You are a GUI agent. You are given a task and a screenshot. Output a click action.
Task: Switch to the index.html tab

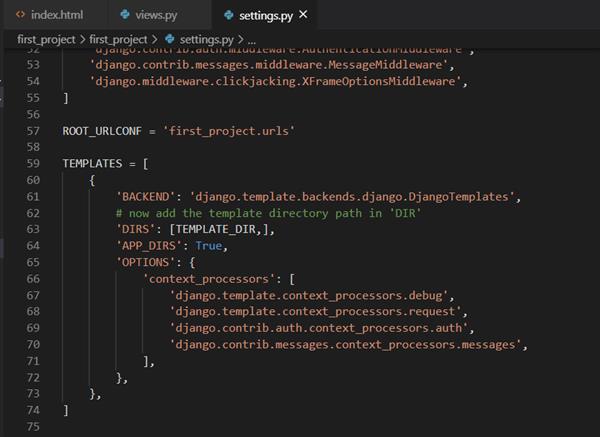(59, 15)
